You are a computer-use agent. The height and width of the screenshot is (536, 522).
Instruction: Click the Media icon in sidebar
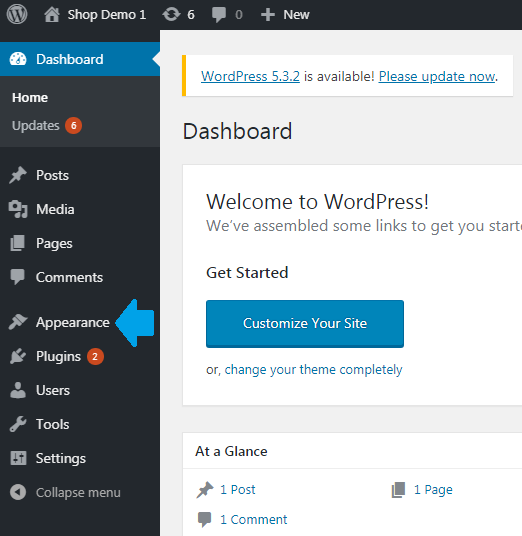coord(18,209)
